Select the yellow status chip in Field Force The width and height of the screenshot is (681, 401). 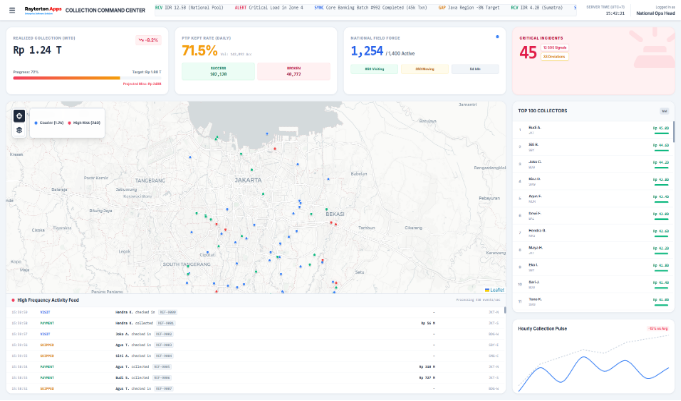pyautogui.click(x=423, y=69)
